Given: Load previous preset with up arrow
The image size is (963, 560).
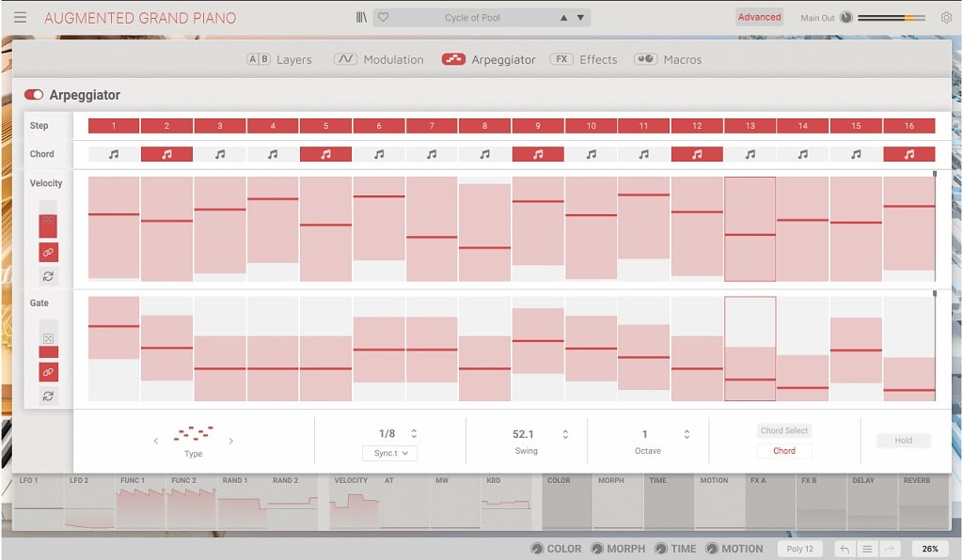Looking at the screenshot, I should (x=564, y=18).
